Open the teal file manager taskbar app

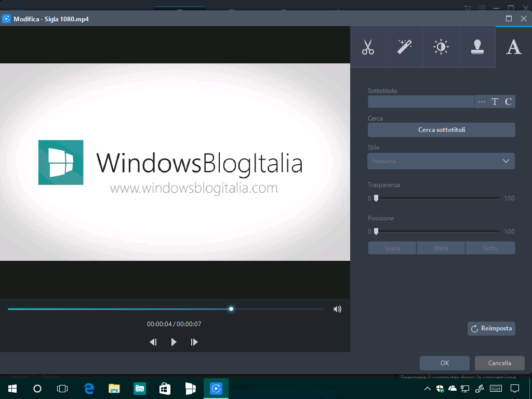tap(139, 389)
